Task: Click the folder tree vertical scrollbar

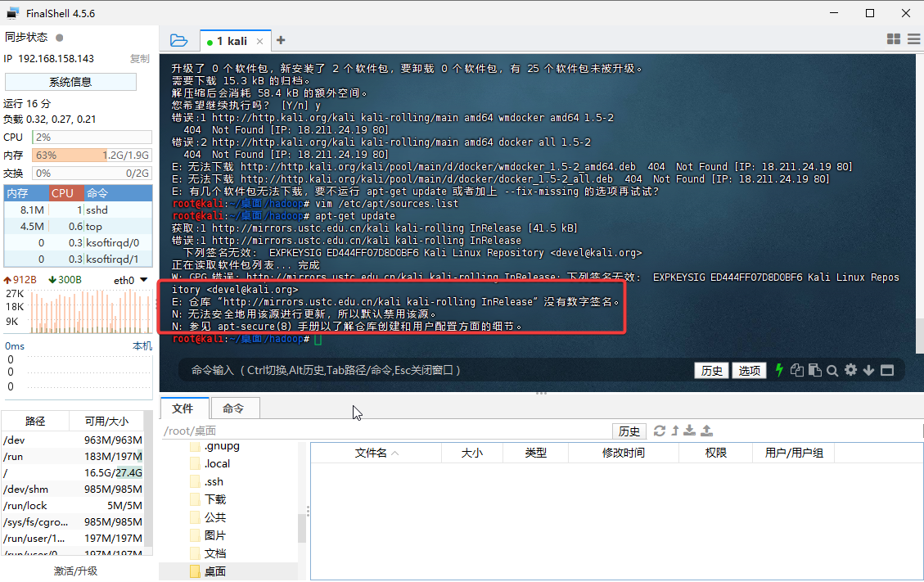Action: point(302,528)
